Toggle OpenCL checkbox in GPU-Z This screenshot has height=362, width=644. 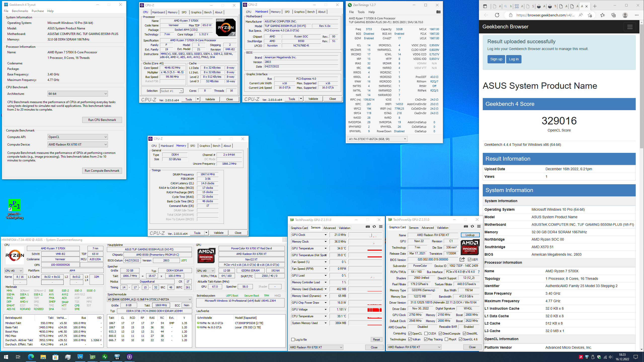pos(410,333)
